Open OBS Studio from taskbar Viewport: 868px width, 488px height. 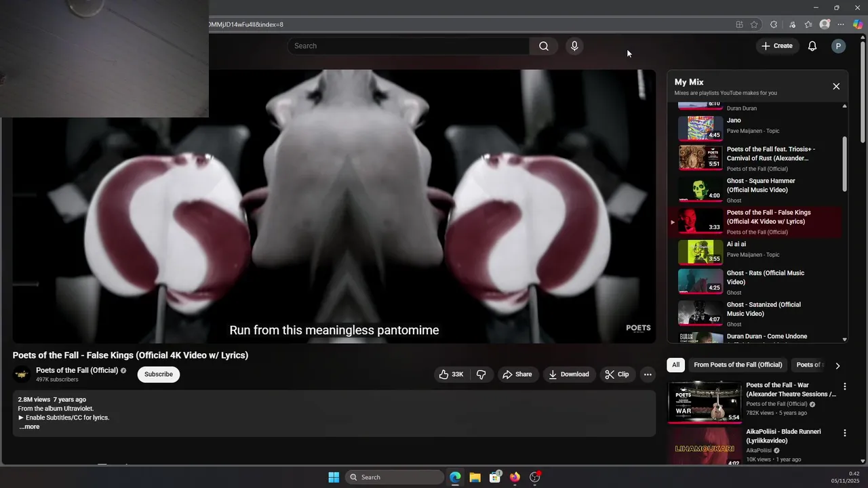tap(535, 477)
